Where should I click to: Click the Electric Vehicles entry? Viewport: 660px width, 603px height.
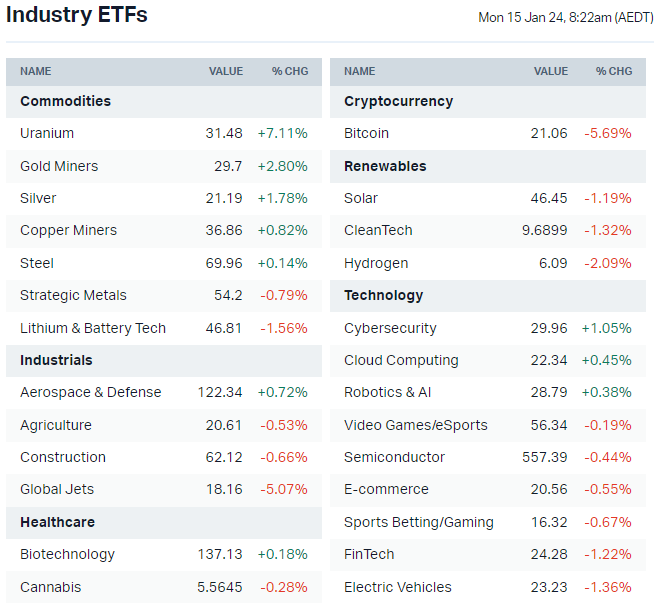pyautogui.click(x=397, y=587)
